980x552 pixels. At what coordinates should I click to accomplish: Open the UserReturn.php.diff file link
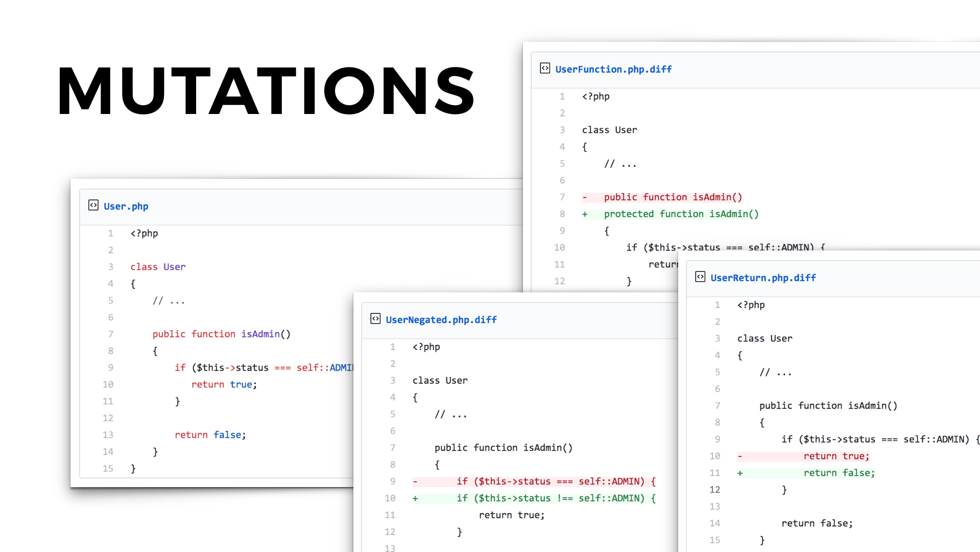[x=763, y=278]
